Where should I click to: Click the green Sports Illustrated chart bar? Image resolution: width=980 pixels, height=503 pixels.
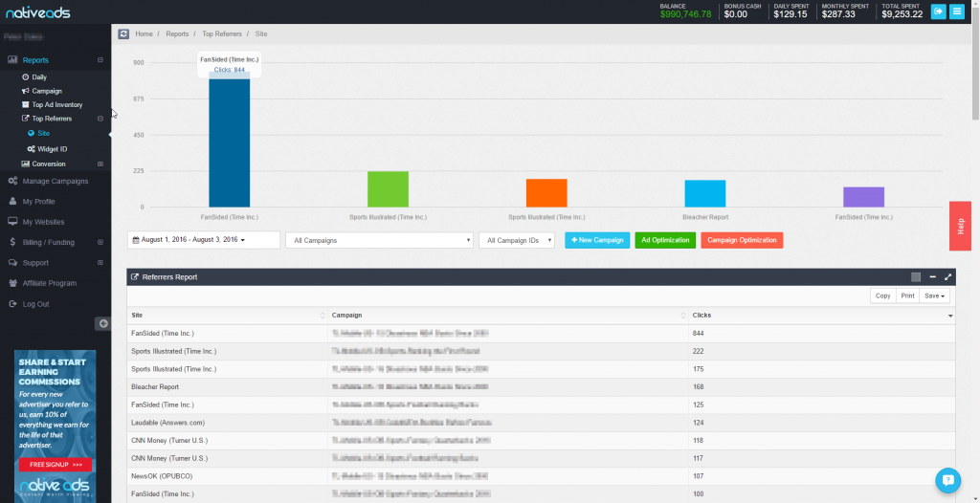click(x=388, y=189)
